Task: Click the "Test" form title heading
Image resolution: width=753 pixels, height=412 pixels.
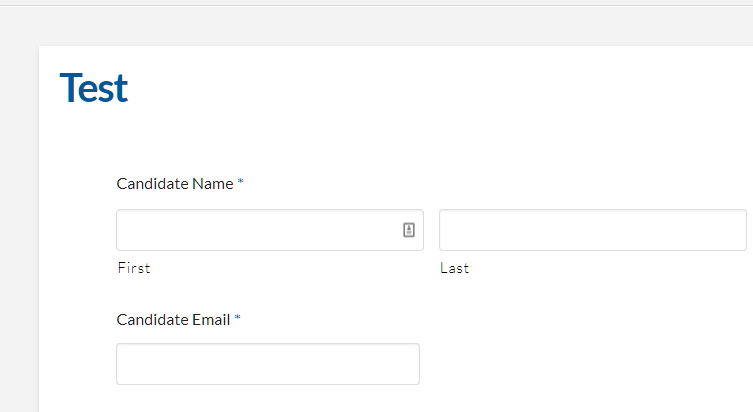Action: click(94, 88)
